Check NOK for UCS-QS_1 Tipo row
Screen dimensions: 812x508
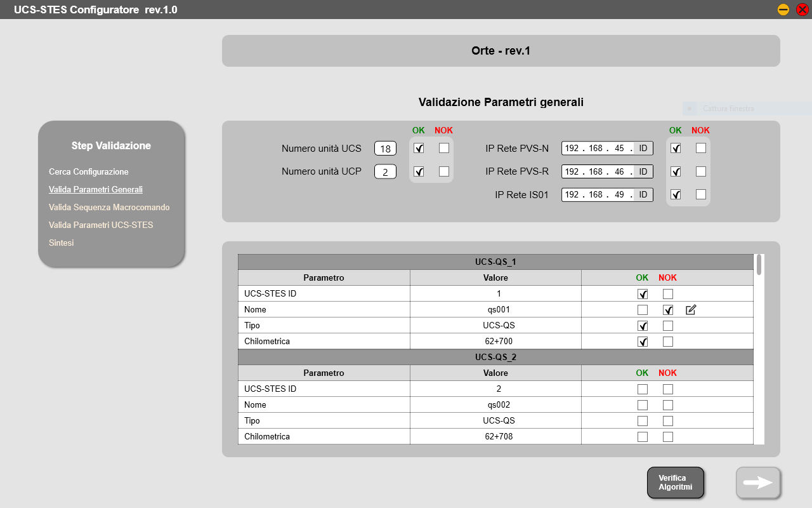point(668,326)
